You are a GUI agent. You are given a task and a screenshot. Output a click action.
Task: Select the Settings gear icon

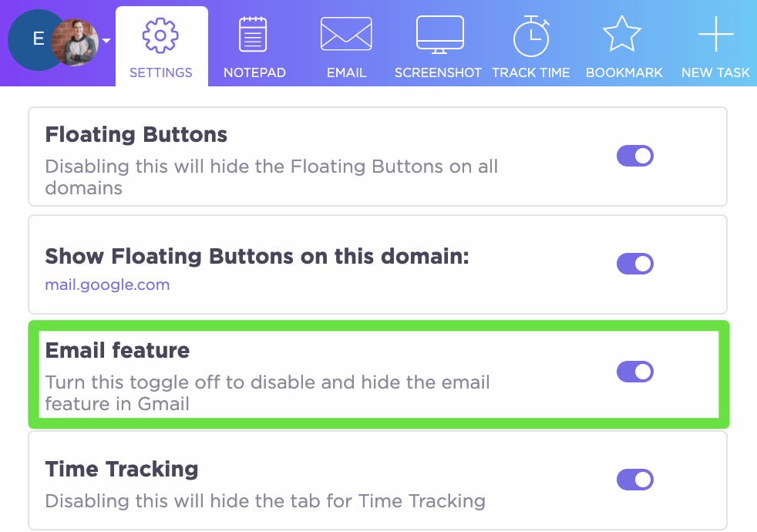click(x=161, y=34)
